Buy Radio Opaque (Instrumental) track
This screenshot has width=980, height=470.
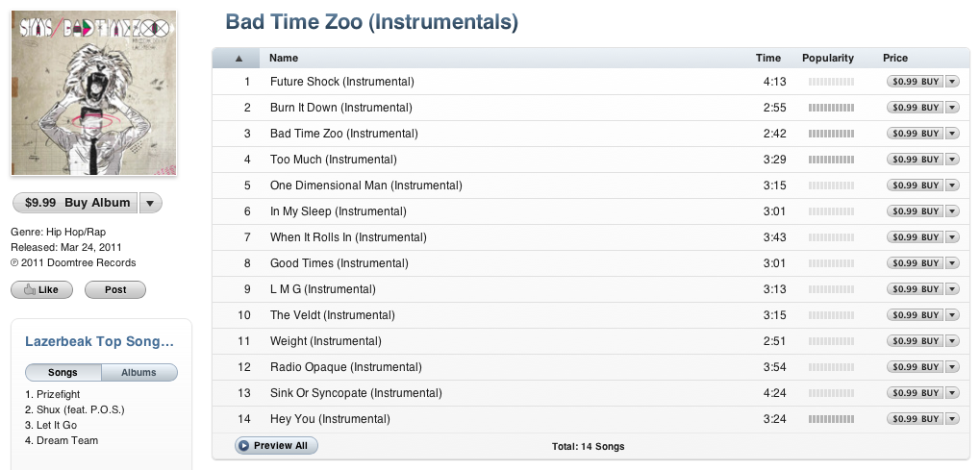916,367
